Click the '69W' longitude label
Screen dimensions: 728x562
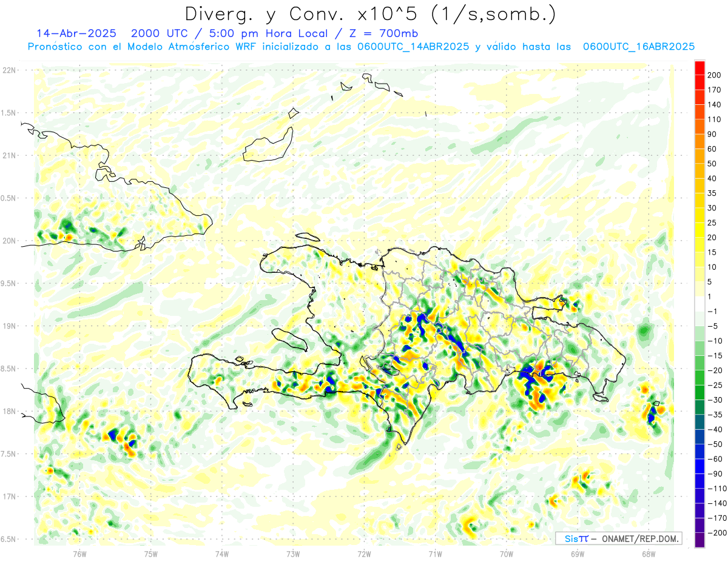click(578, 554)
